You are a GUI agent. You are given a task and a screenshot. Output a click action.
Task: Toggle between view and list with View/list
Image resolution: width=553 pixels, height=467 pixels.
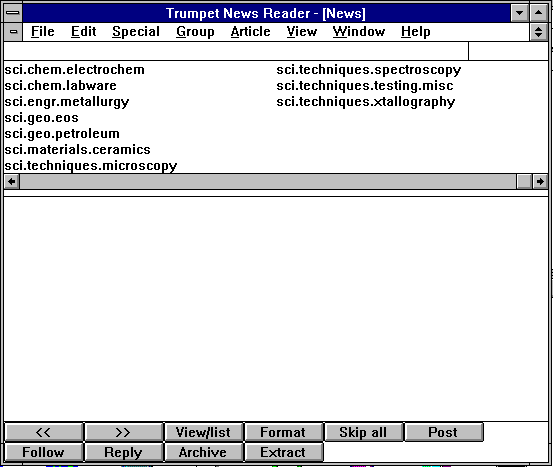[203, 432]
